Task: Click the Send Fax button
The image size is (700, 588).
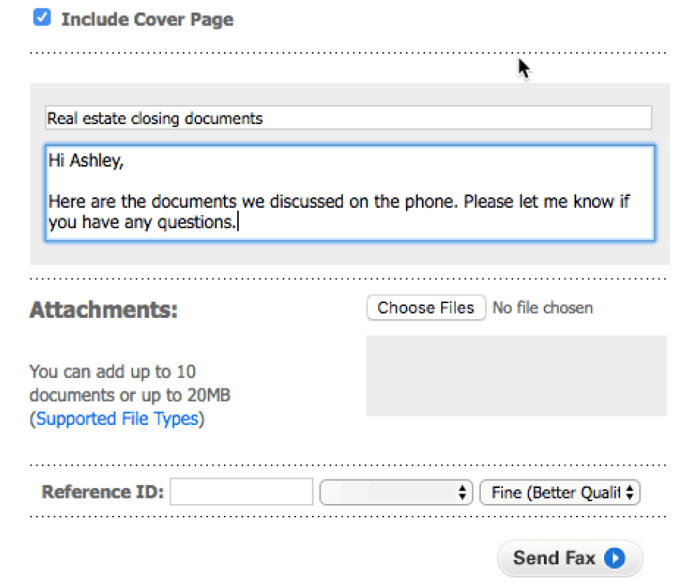Action: (x=570, y=558)
